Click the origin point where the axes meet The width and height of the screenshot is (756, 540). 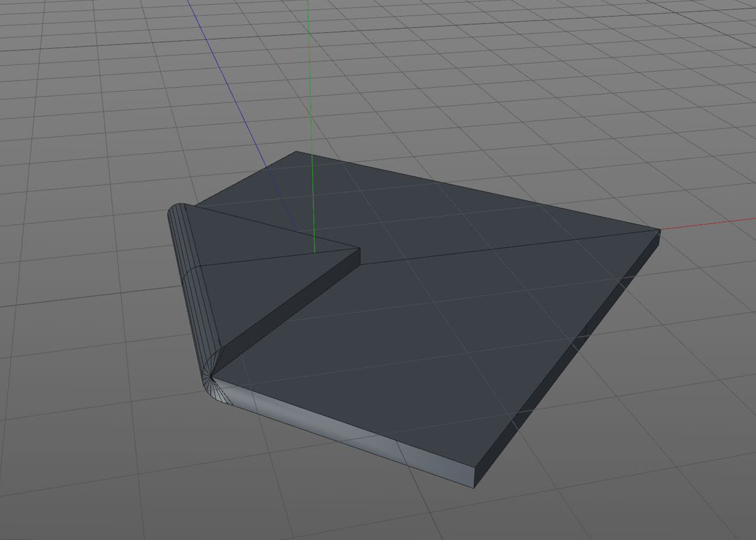click(x=314, y=252)
